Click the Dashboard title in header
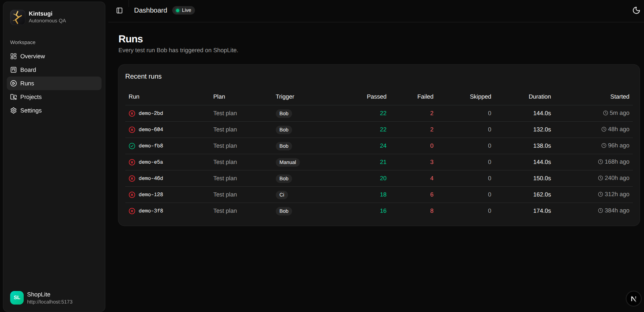 (151, 10)
